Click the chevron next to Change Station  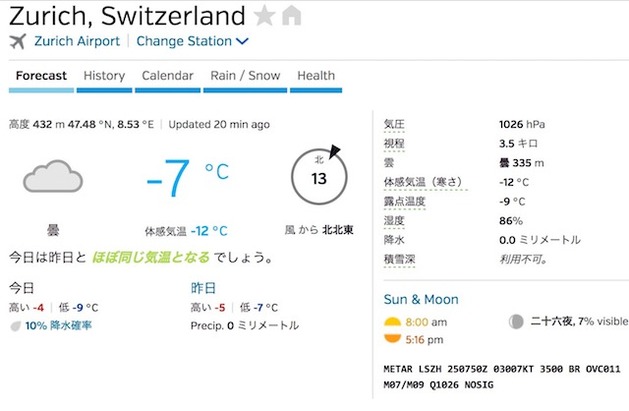coord(242,41)
